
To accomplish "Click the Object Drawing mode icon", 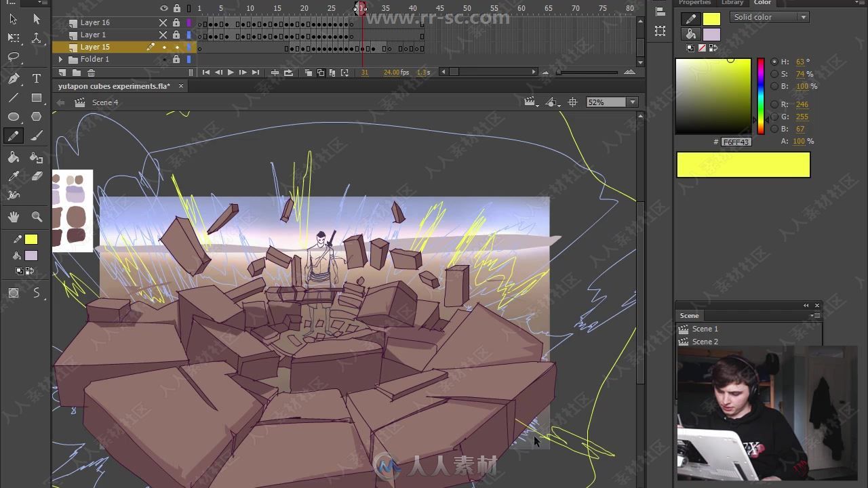I will click(x=14, y=293).
